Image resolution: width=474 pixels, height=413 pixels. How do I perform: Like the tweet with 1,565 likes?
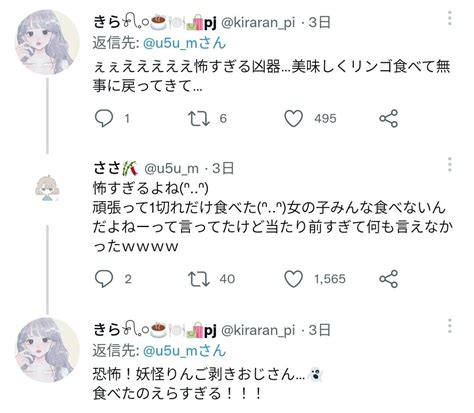point(293,279)
